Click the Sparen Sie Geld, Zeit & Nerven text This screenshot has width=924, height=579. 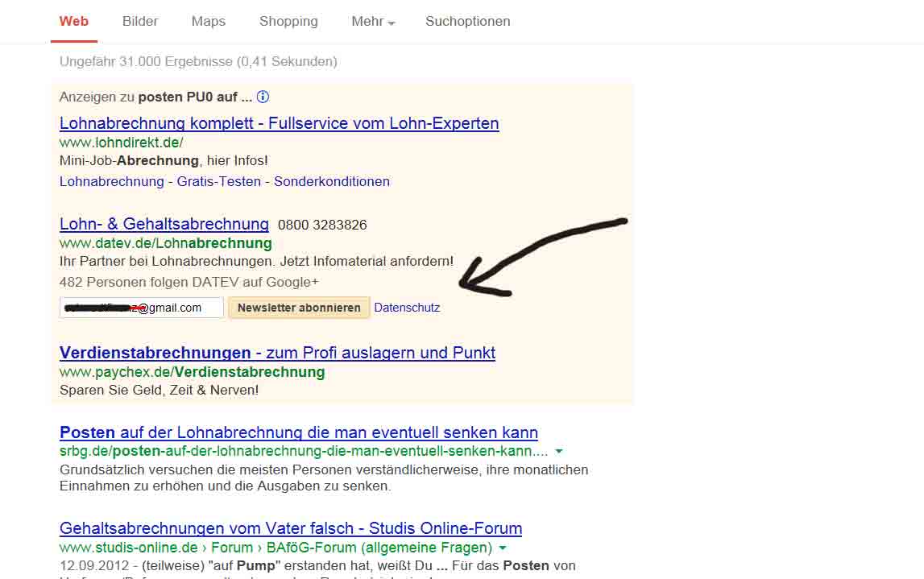click(160, 390)
